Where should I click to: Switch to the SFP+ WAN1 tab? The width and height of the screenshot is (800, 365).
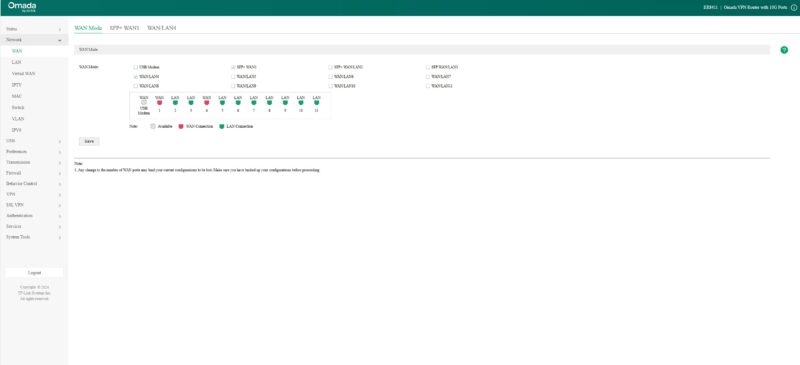(x=124, y=28)
